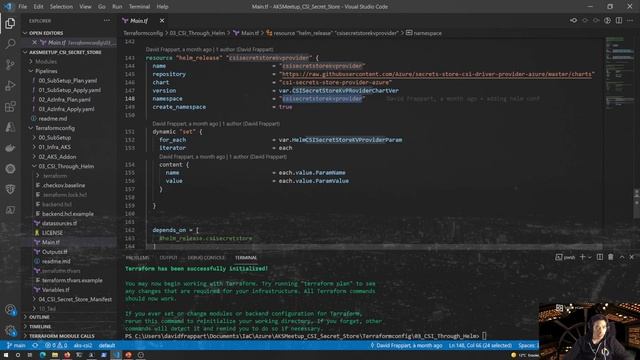Image resolution: width=640 pixels, height=360 pixels.
Task: Open Run and Debug view
Action: point(10,86)
